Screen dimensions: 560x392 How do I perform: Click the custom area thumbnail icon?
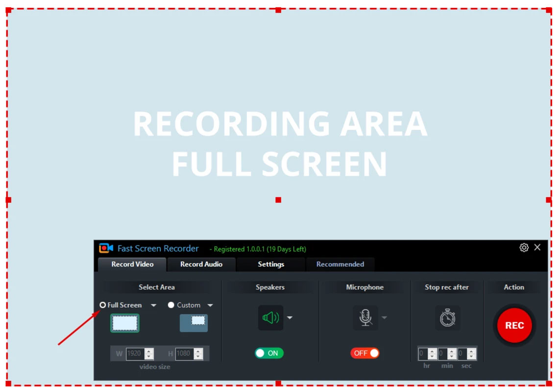click(x=194, y=323)
